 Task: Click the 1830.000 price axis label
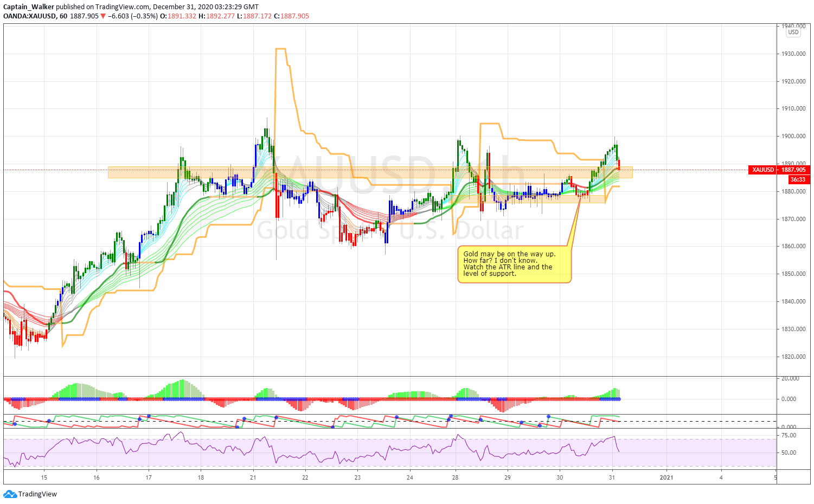click(793, 329)
